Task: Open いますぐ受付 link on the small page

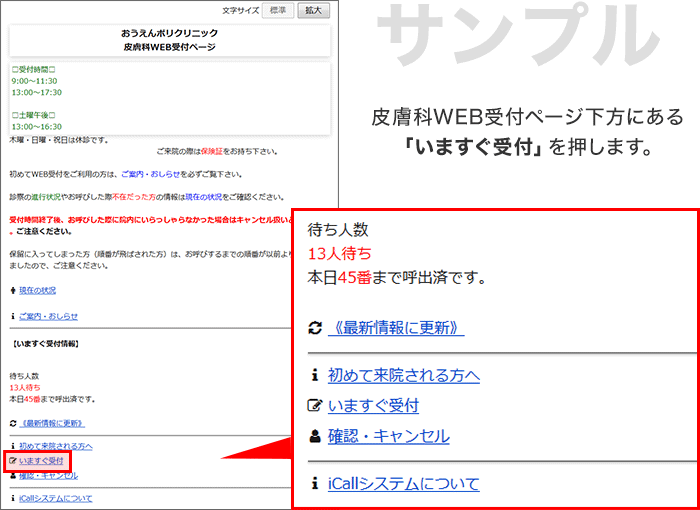Action: (41, 461)
